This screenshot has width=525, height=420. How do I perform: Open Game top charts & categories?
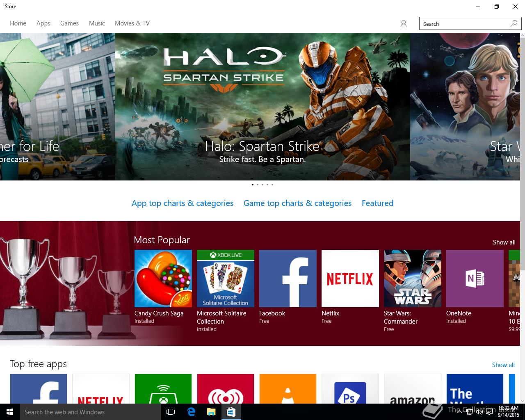(297, 203)
